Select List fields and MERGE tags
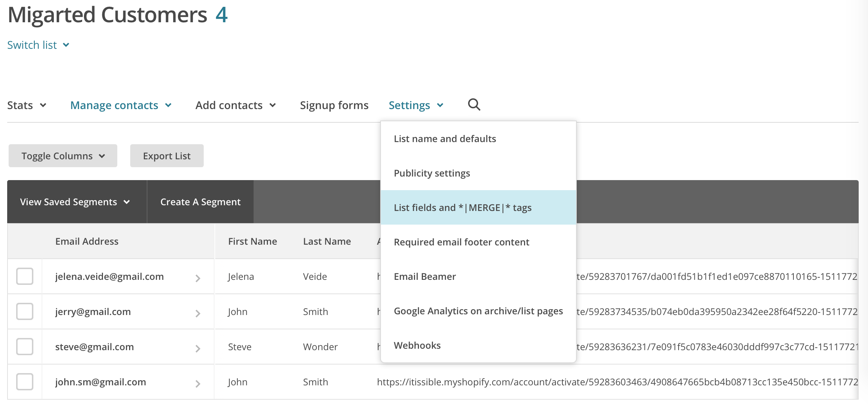 (462, 208)
